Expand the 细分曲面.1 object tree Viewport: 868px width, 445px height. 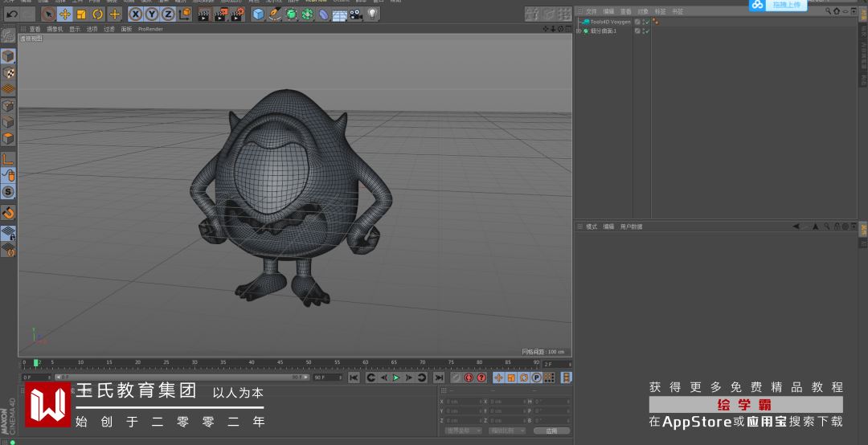579,31
